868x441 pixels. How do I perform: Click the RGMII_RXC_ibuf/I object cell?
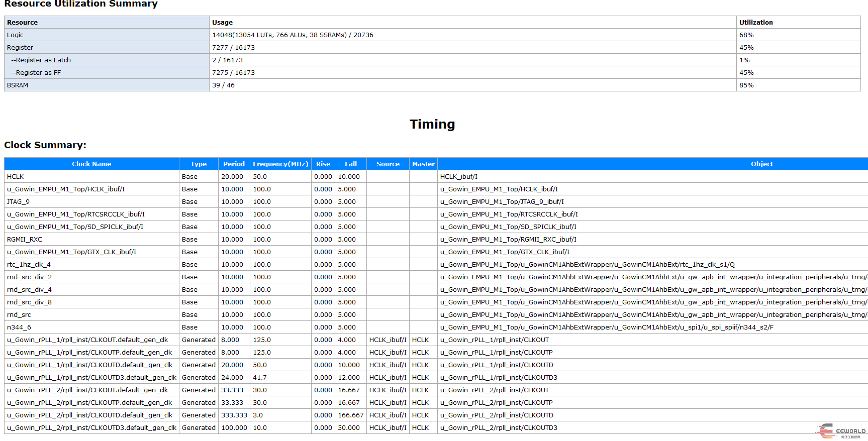tap(652, 239)
